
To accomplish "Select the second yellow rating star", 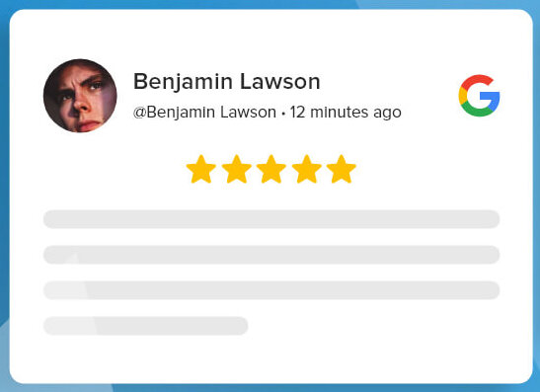I will [x=237, y=169].
